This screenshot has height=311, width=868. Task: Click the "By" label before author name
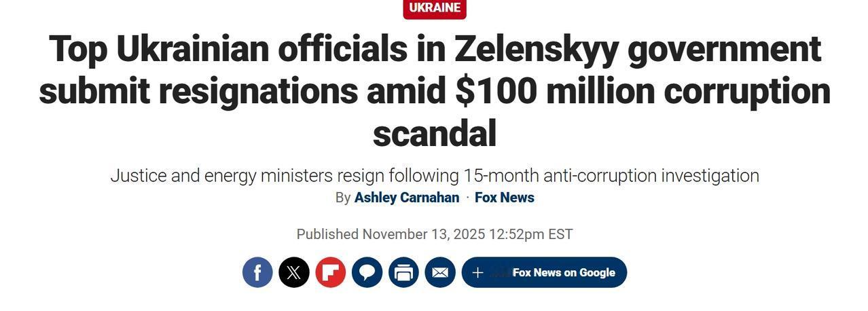click(x=343, y=198)
